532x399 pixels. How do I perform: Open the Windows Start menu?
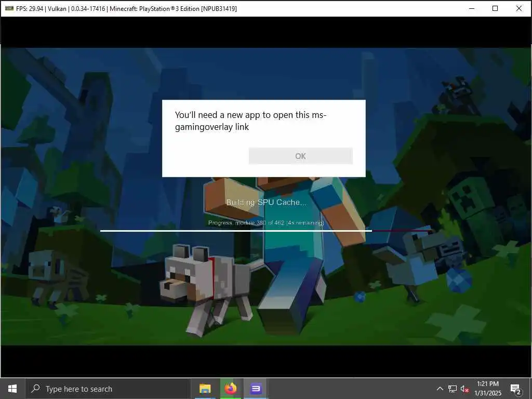(x=12, y=389)
